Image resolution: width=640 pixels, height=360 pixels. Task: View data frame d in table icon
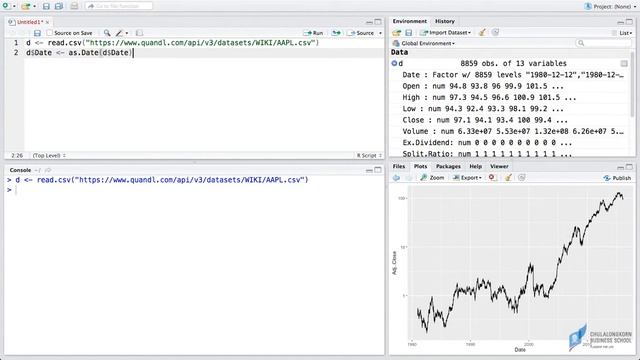pos(624,63)
